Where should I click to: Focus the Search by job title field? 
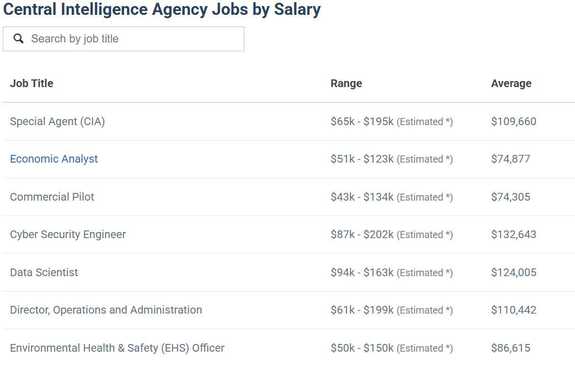pyautogui.click(x=124, y=39)
